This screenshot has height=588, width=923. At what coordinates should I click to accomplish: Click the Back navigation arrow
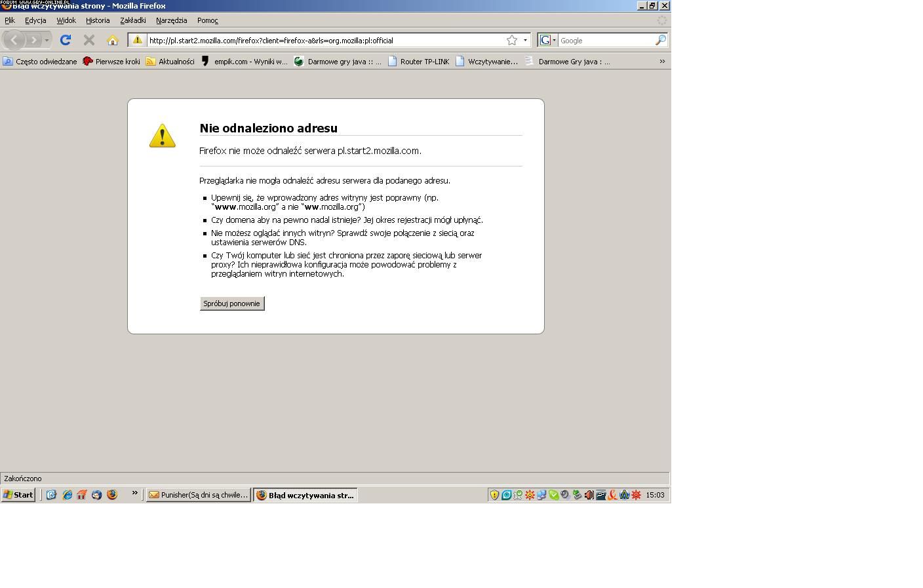(14, 41)
